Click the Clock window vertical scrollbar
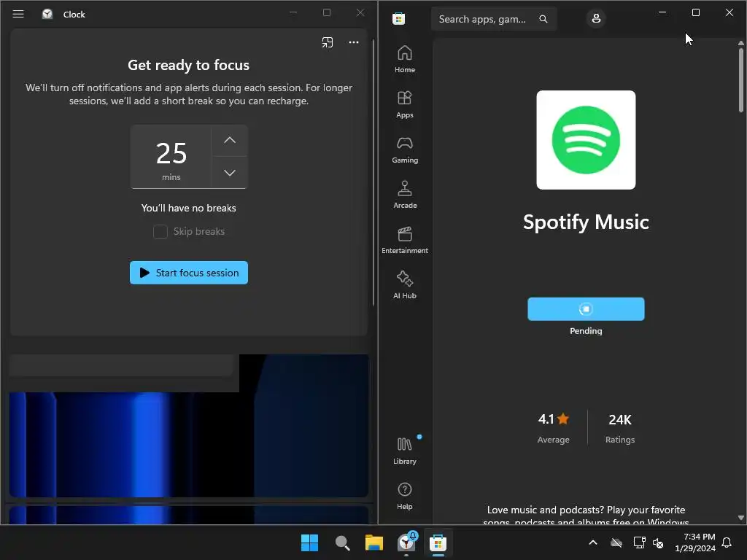 tap(373, 172)
